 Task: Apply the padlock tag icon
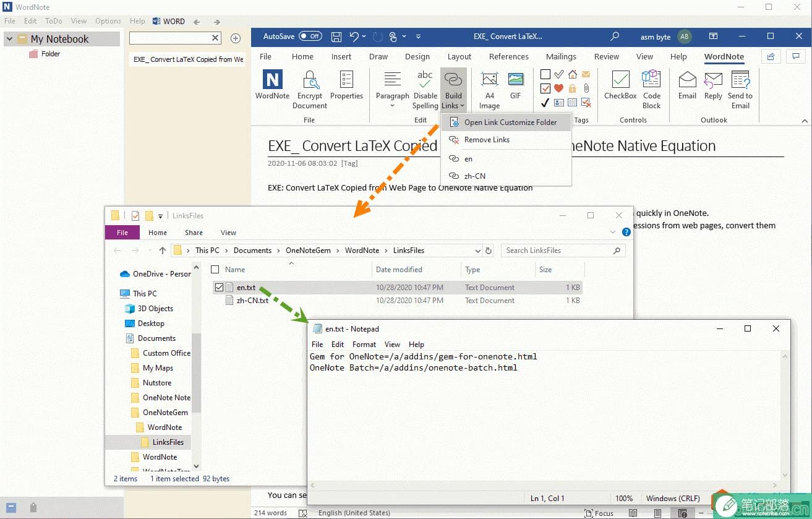(572, 88)
